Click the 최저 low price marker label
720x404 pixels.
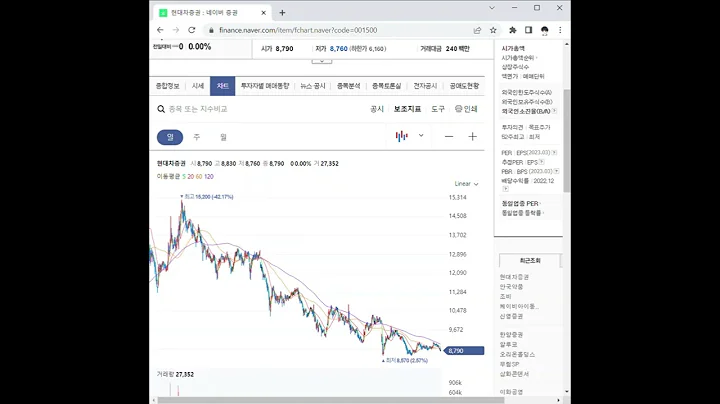pyautogui.click(x=405, y=361)
